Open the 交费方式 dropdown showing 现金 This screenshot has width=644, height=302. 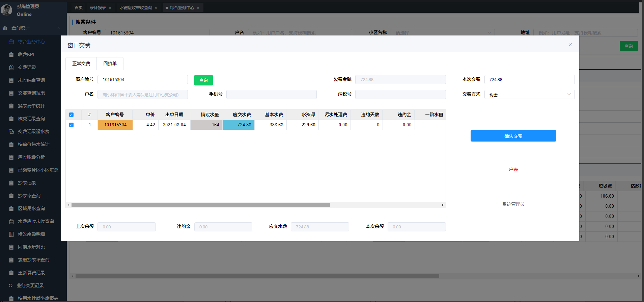point(529,95)
